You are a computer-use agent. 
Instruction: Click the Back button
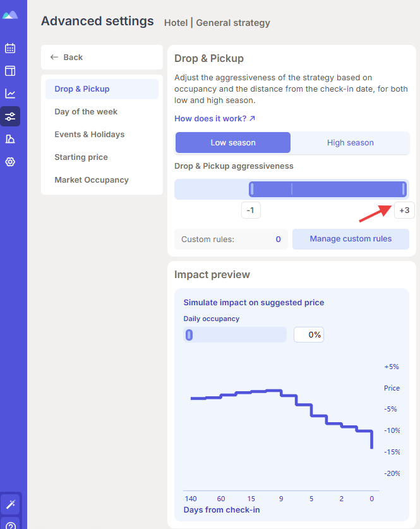pos(67,58)
